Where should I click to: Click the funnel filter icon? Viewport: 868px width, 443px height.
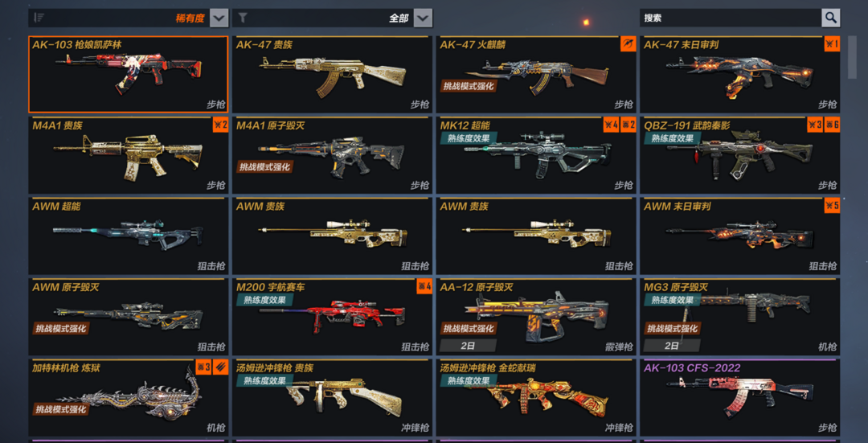tap(243, 18)
